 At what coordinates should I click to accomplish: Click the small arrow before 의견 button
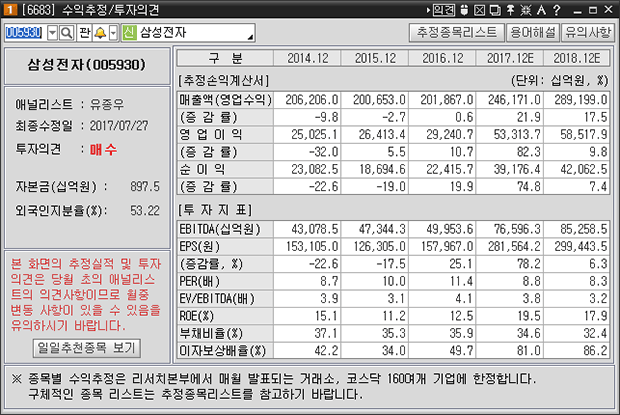click(428, 10)
